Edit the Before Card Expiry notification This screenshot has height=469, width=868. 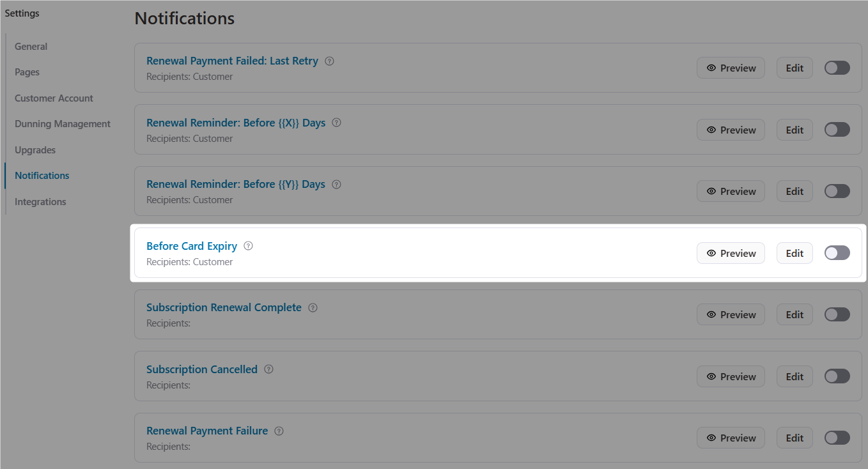pyautogui.click(x=794, y=253)
